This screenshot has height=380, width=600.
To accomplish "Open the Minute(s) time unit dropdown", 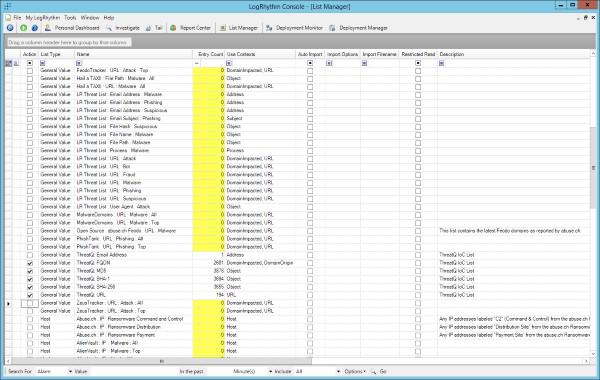I will coord(252,372).
